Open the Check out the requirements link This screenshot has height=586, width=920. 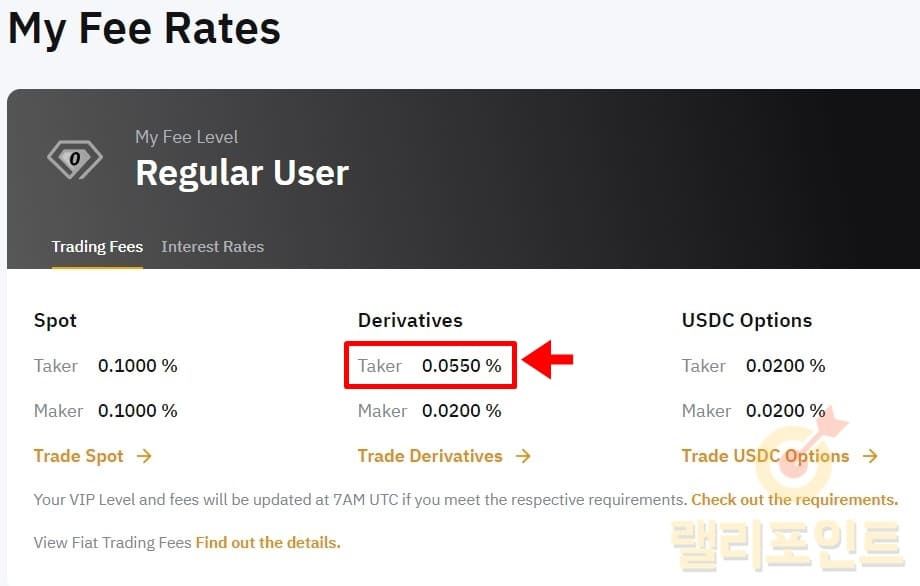794,499
